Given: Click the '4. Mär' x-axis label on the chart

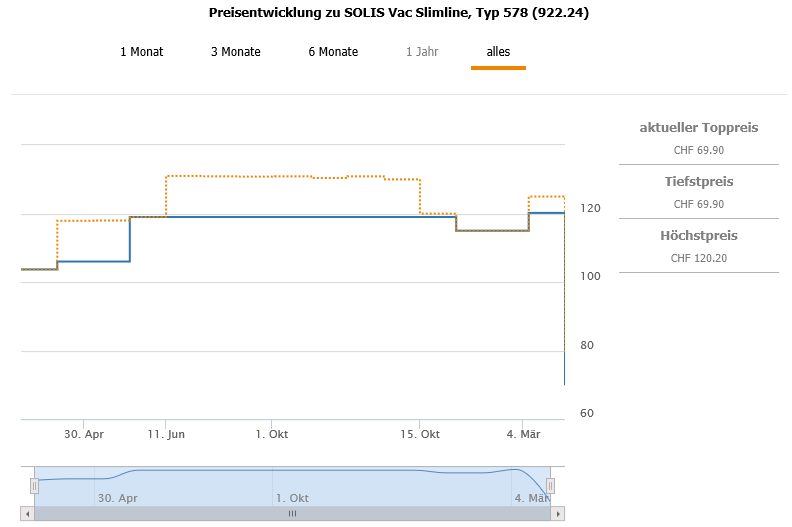Looking at the screenshot, I should [x=524, y=434].
